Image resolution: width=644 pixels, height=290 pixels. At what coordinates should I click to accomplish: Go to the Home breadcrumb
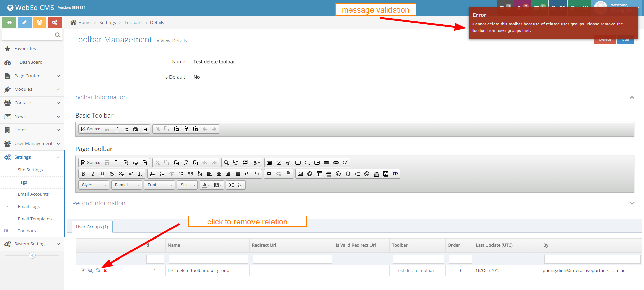[x=84, y=22]
